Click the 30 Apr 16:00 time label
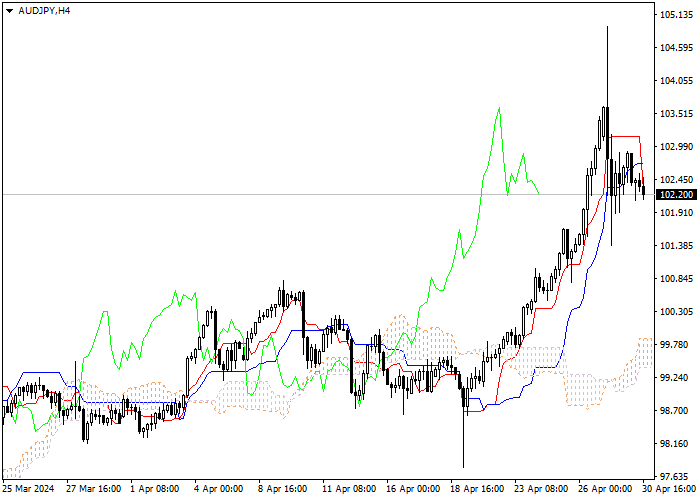Viewport: 700px width, 500px height. pos(669,489)
